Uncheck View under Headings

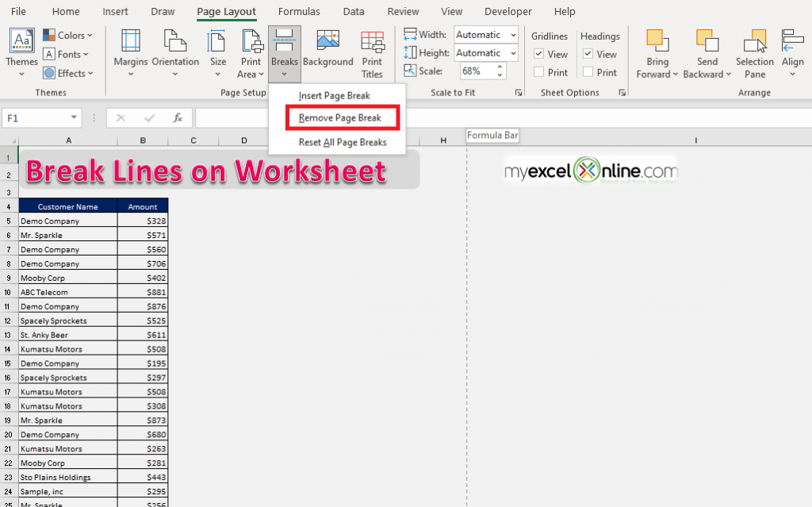(x=588, y=54)
